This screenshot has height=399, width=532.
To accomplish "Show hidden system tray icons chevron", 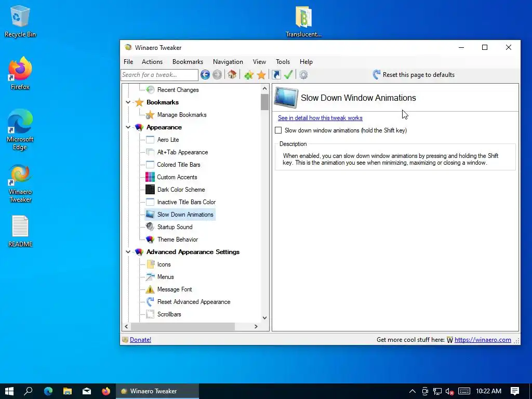I will [x=413, y=391].
